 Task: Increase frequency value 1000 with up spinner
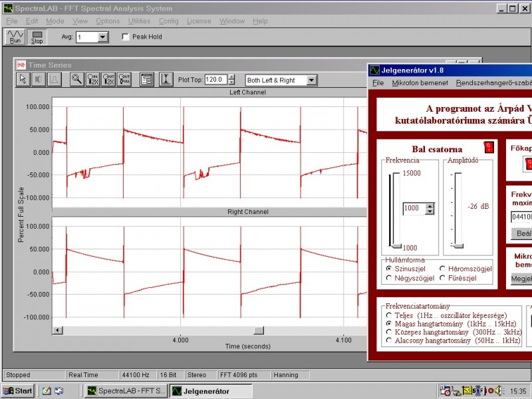tap(430, 205)
